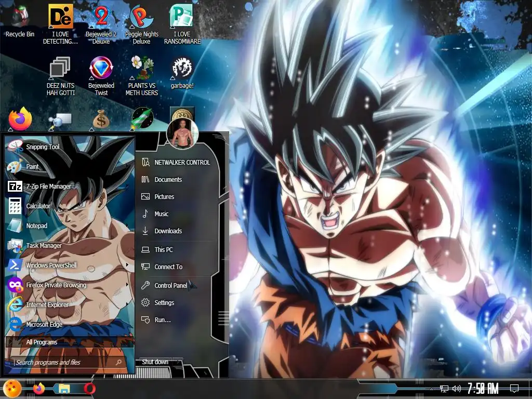
Task: Open Documents from the Start menu
Action: coord(177,179)
